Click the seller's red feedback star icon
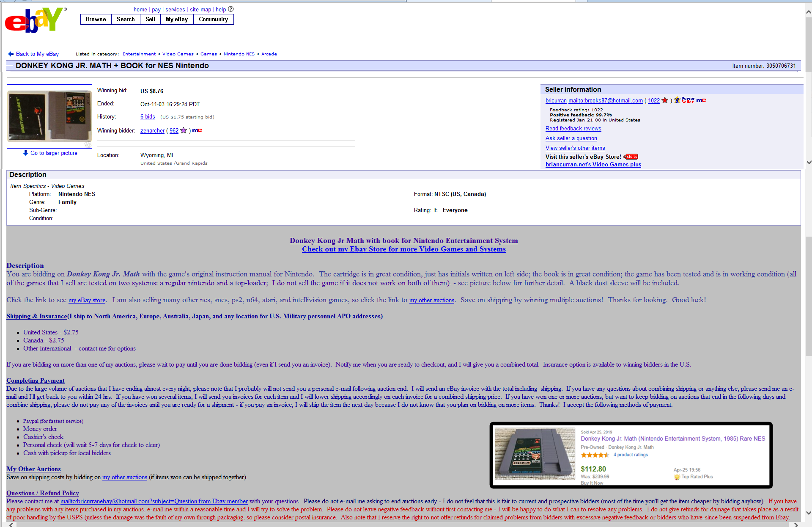Screen dimensions: 812x527 pyautogui.click(x=665, y=100)
